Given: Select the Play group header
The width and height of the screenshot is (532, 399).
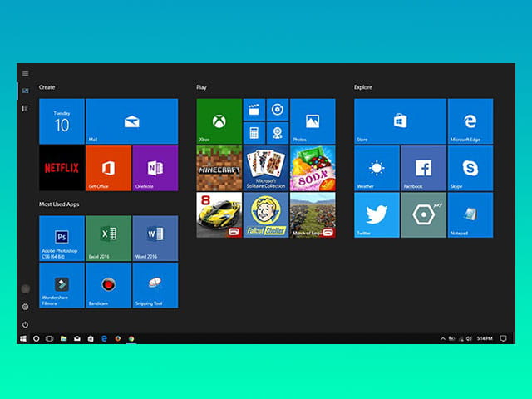Looking at the screenshot, I should (x=201, y=87).
